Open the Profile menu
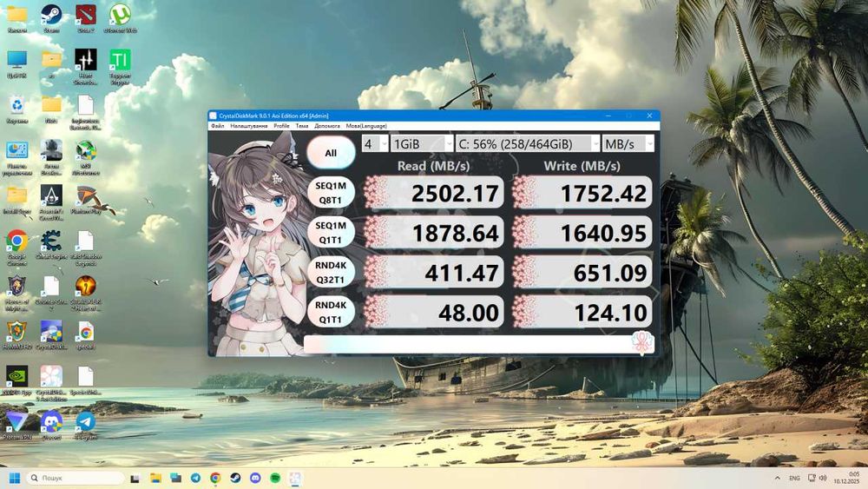 pos(282,126)
